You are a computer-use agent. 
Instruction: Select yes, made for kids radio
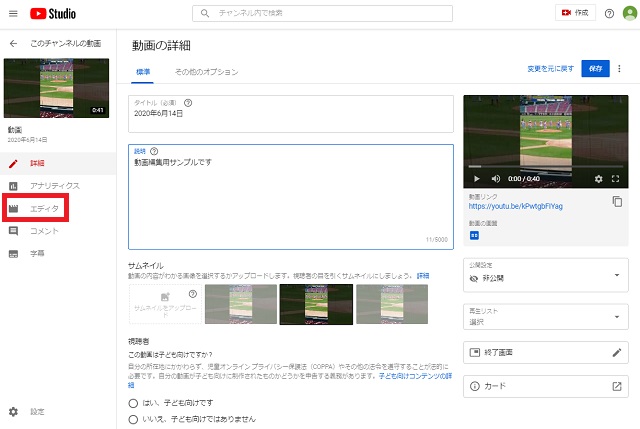click(x=133, y=403)
